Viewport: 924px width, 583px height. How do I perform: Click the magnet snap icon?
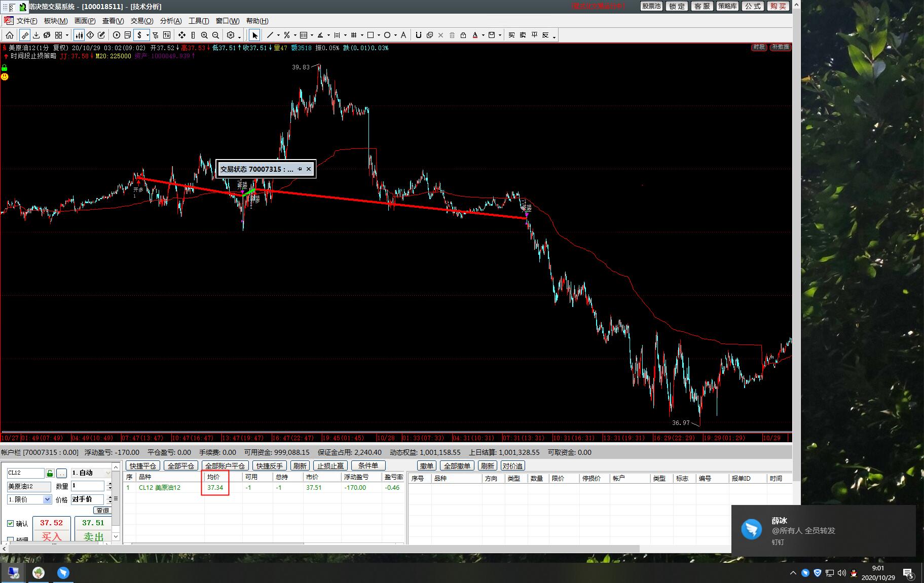tap(418, 35)
